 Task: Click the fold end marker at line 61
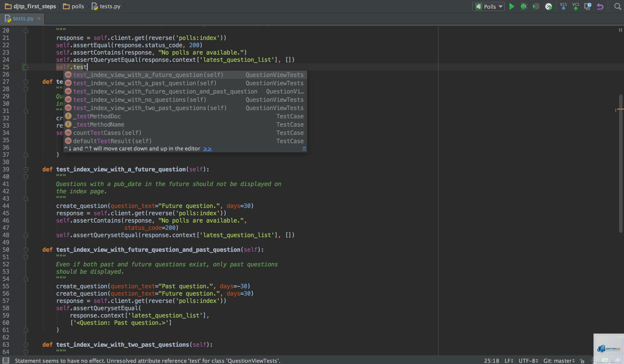coord(26,330)
